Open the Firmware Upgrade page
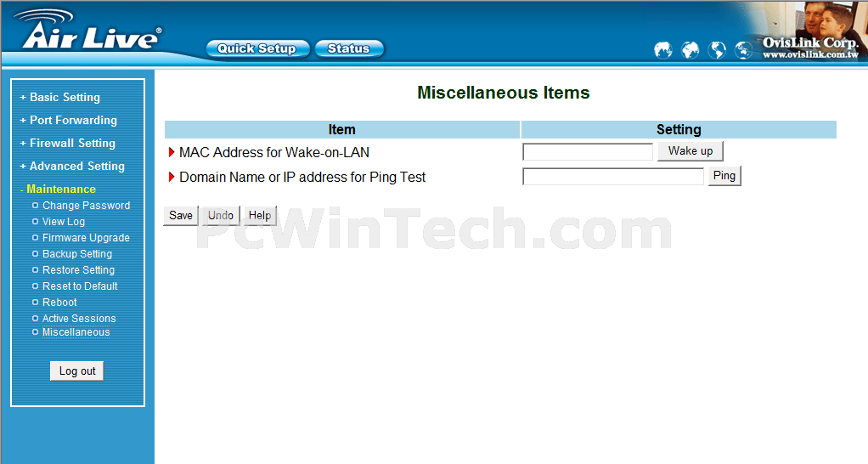Screen dimensions: 868x464 pos(86,238)
